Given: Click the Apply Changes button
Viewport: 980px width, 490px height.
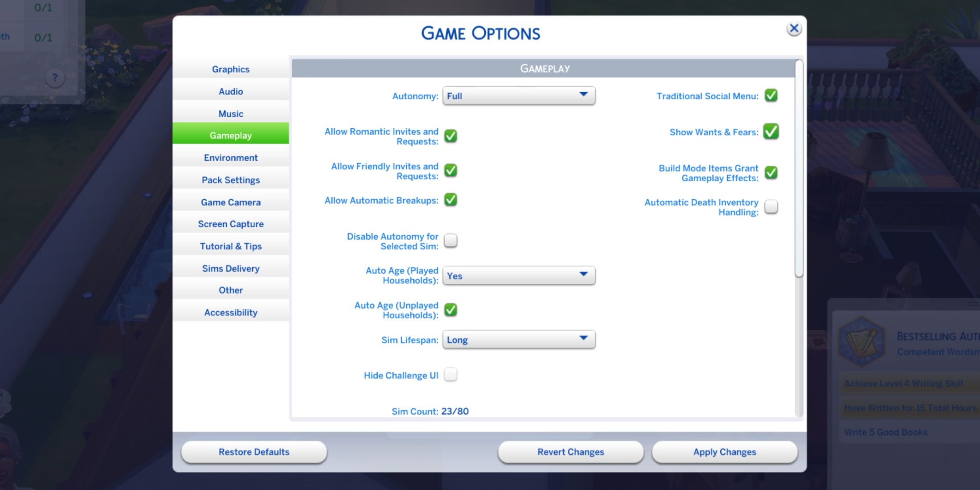Looking at the screenshot, I should [x=724, y=451].
